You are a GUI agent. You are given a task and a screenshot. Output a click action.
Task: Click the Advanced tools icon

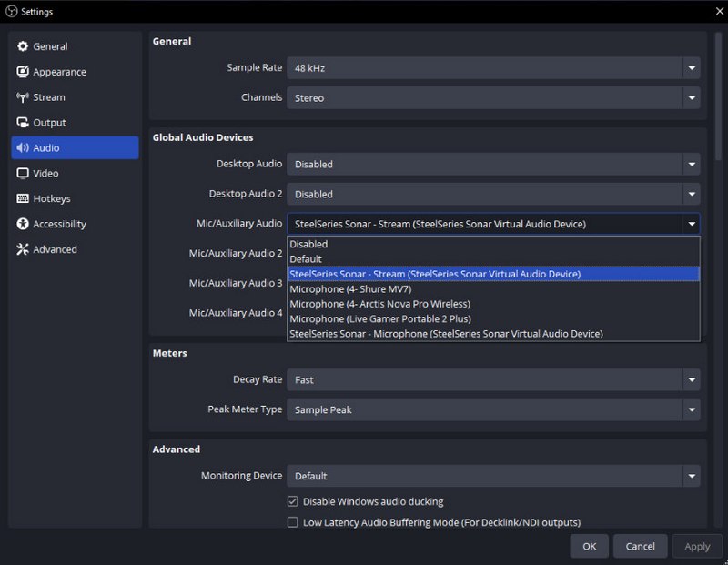coord(22,249)
